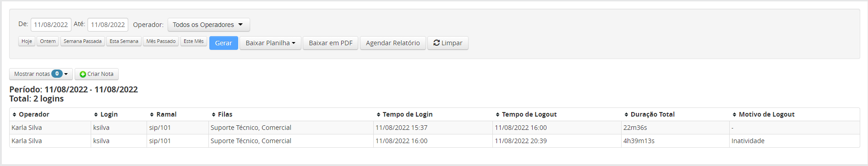Viewport: 868px width, 166px height.
Task: Sort by Duração Total column icon
Action: point(627,115)
